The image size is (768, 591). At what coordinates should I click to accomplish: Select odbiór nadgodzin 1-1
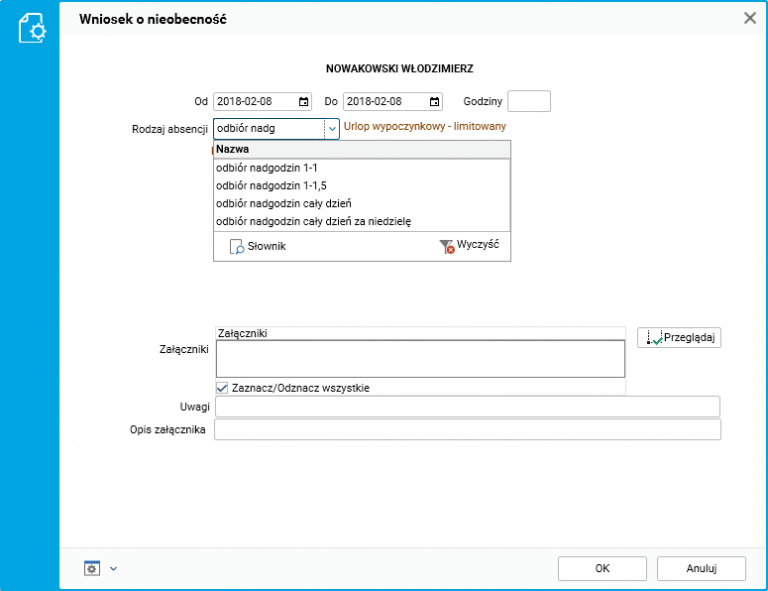pyautogui.click(x=362, y=168)
